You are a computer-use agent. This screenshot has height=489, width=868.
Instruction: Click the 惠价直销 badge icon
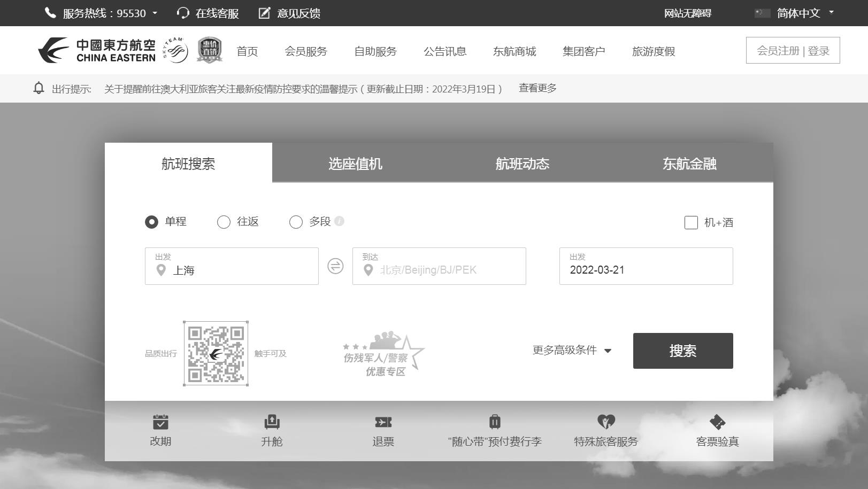[210, 50]
